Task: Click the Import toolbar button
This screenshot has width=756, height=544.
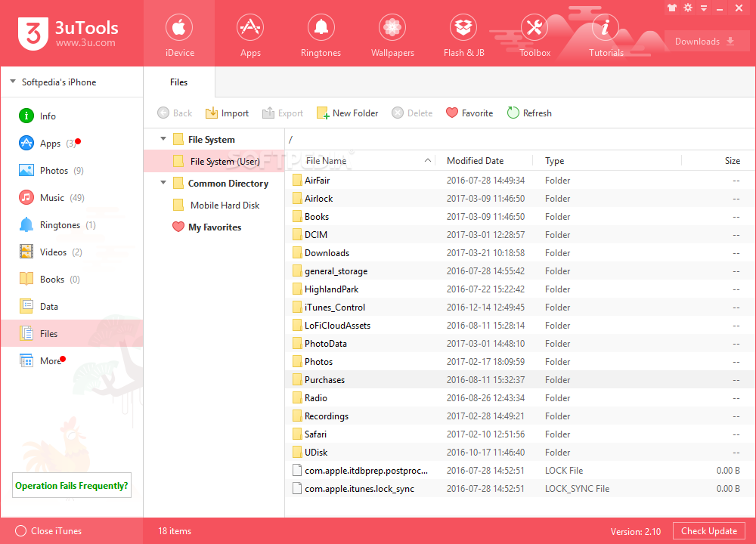Action: pyautogui.click(x=227, y=113)
